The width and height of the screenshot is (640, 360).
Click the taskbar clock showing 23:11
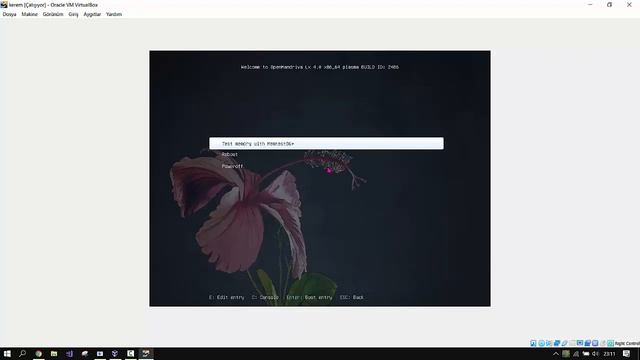tap(609, 354)
